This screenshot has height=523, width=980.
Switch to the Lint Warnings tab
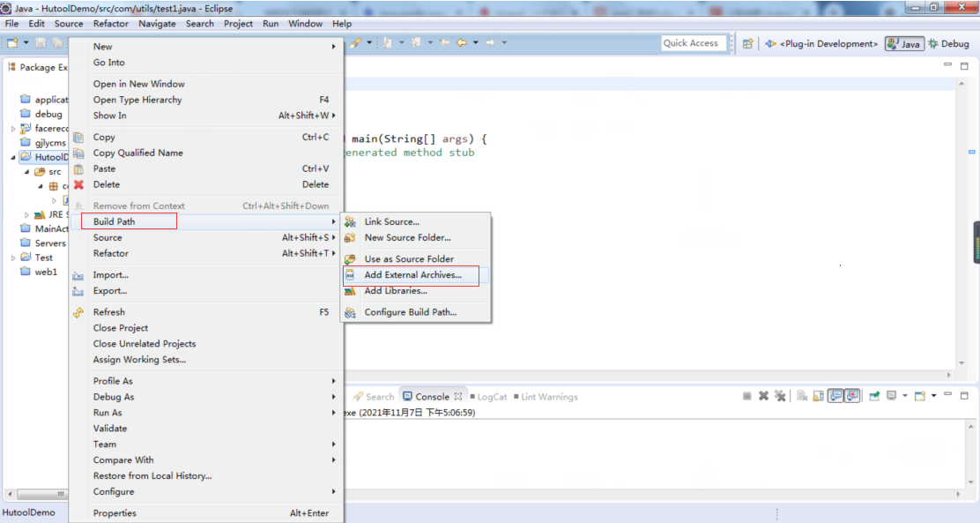546,397
